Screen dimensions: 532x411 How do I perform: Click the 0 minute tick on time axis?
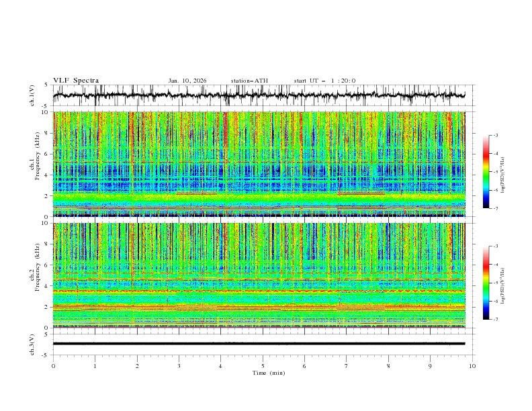click(x=53, y=365)
